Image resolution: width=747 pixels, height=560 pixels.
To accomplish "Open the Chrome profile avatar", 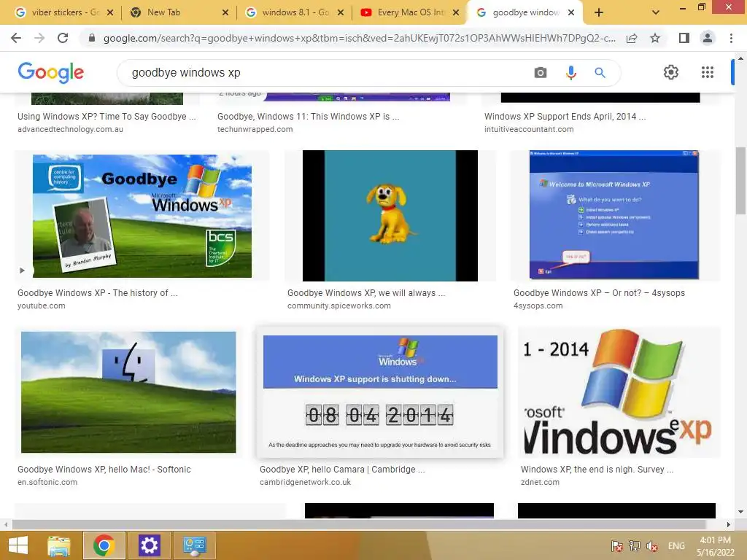I will coord(708,38).
